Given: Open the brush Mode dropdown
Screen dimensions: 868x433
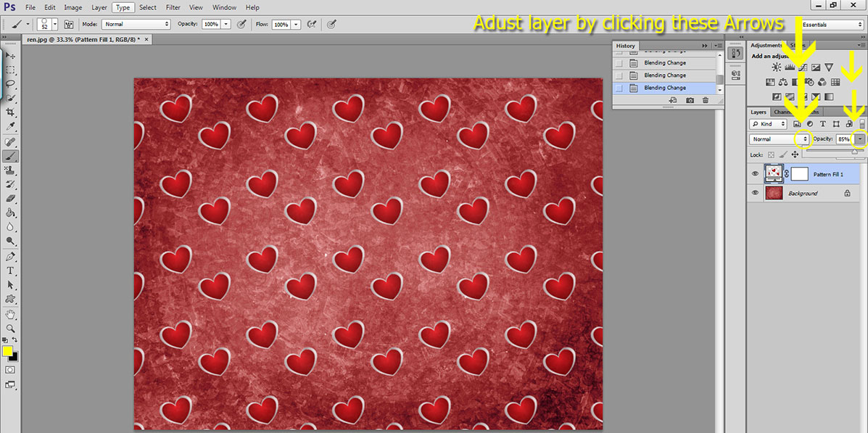Looking at the screenshot, I should tap(136, 25).
